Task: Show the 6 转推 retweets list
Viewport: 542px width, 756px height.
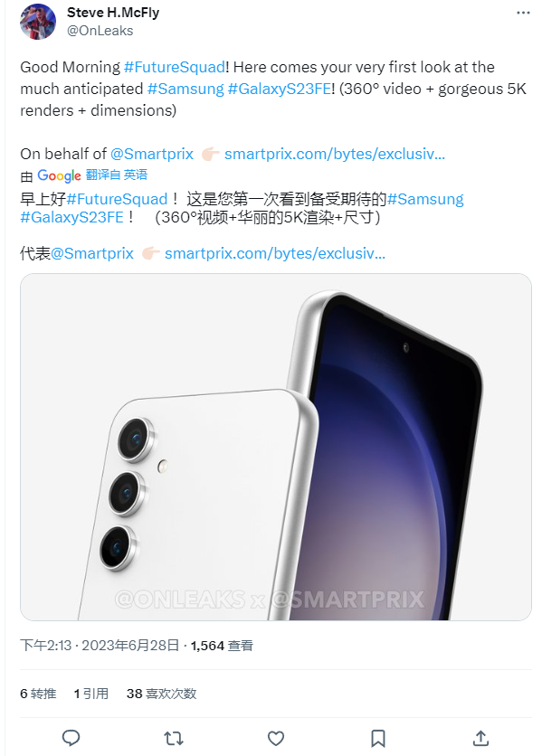Action: [x=38, y=694]
